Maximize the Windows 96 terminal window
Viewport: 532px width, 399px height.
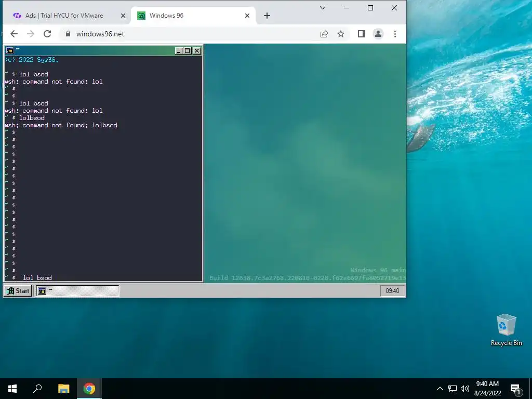click(187, 51)
